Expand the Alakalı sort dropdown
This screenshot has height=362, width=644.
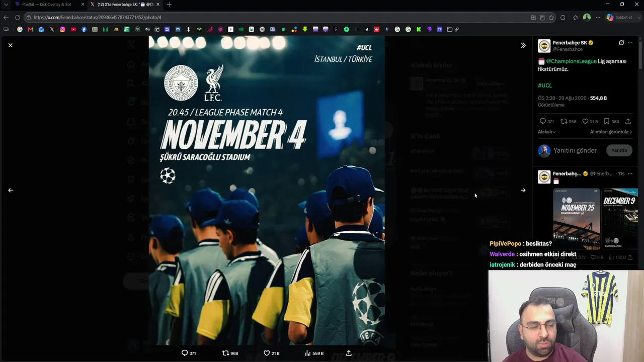click(x=546, y=132)
